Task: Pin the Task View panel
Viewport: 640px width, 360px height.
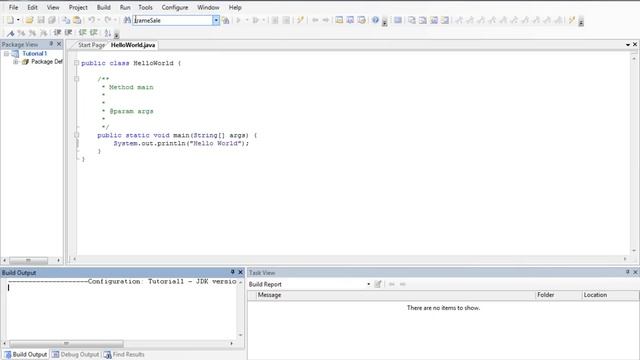Action: coord(628,272)
